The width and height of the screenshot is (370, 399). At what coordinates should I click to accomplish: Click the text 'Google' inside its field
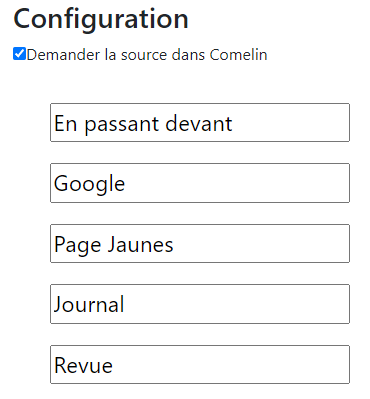click(89, 184)
